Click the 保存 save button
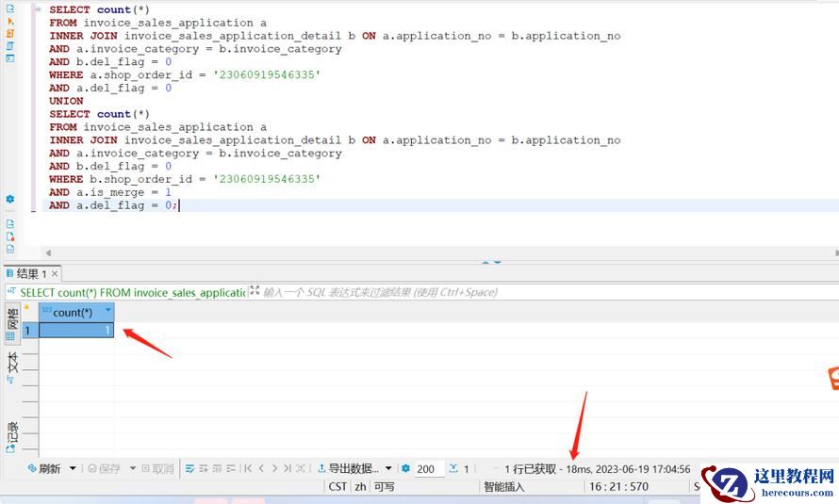 105,469
